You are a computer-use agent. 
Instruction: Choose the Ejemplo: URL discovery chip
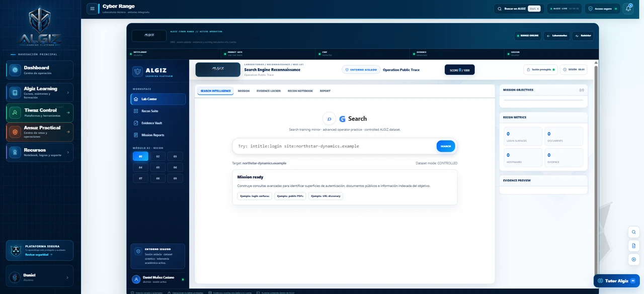(x=326, y=196)
